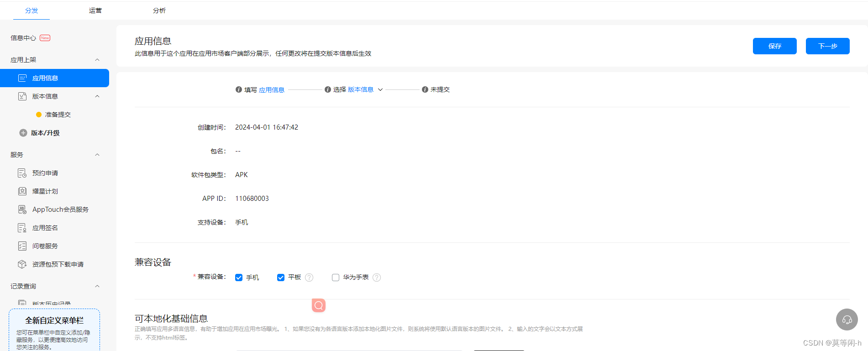Select the 应用信息 menu item
868x351 pixels.
54,78
